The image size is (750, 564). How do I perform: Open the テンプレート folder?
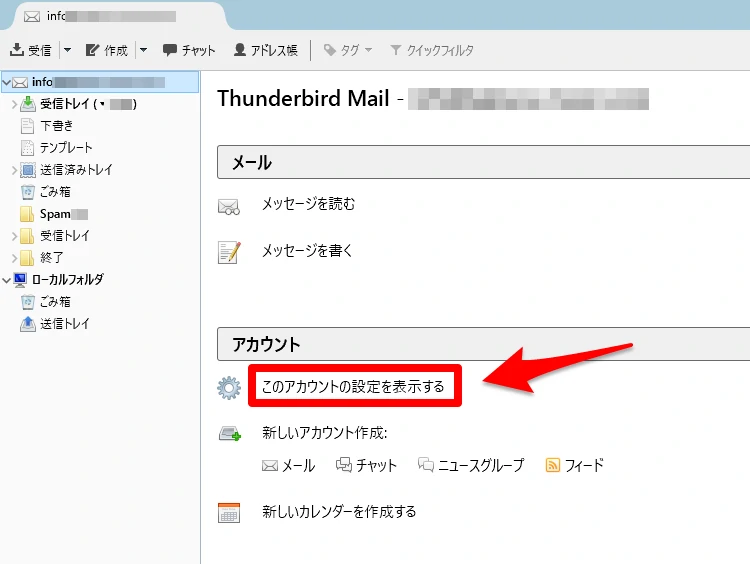point(66,147)
